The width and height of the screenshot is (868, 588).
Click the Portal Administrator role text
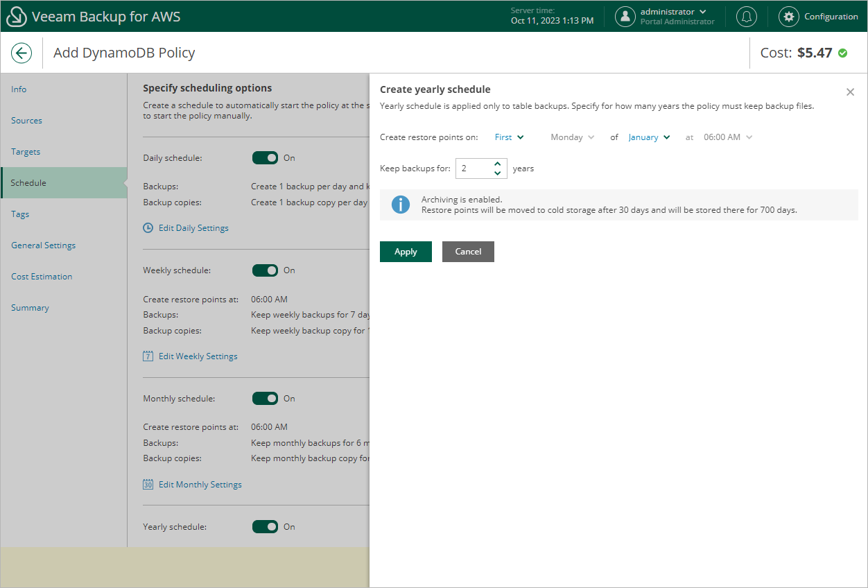coord(677,21)
